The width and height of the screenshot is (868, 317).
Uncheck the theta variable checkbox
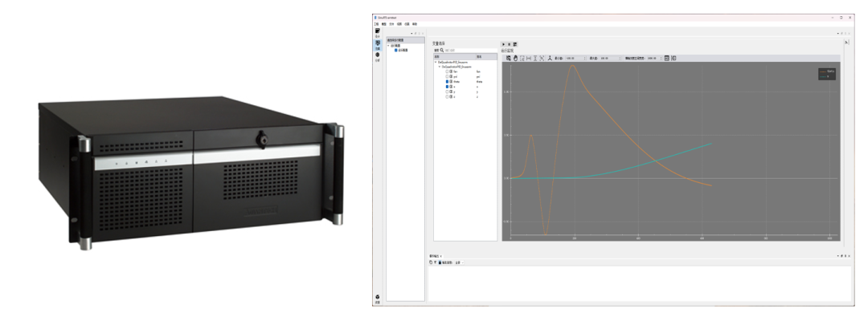448,81
